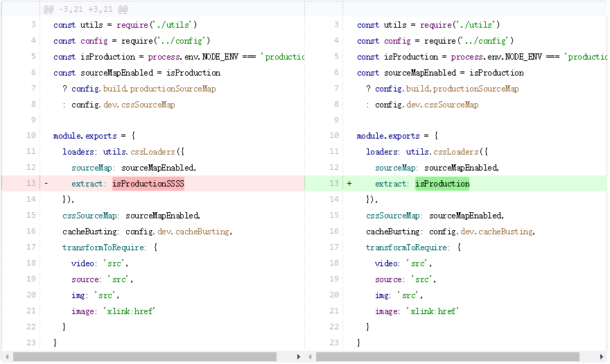The image size is (610, 364).
Task: Click 'sourceMapEnabled,' on right line 12
Action: pos(462,168)
